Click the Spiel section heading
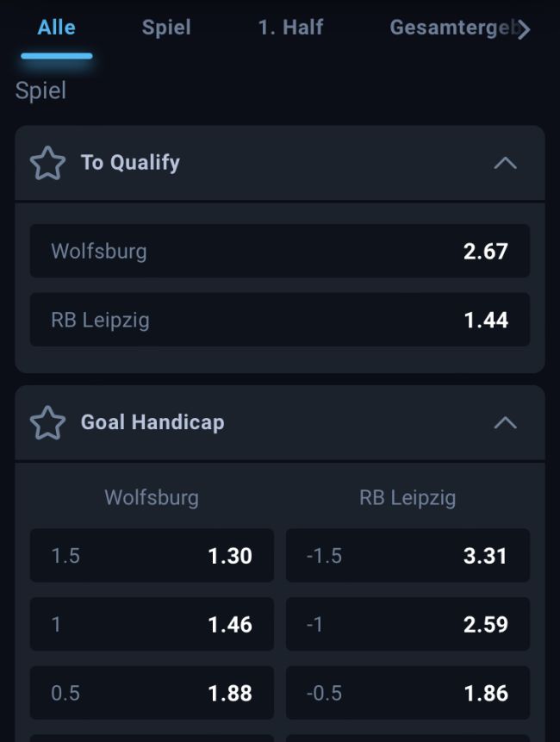Image resolution: width=560 pixels, height=742 pixels. pos(40,90)
